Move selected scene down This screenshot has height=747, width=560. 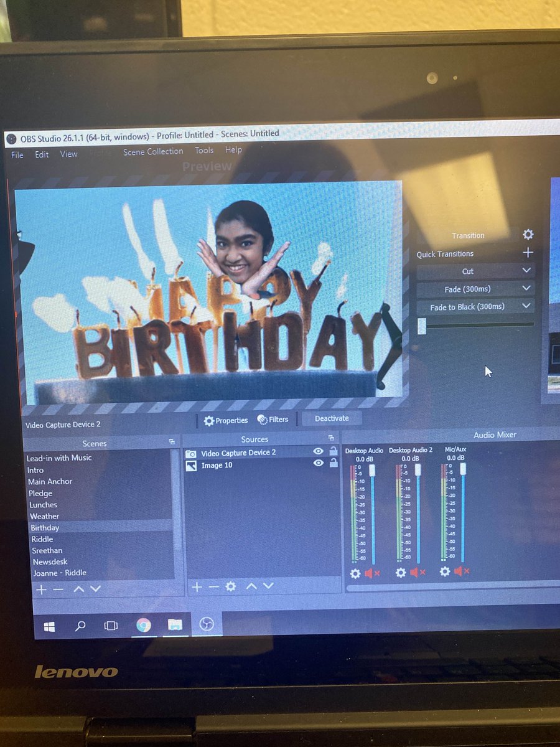pos(95,589)
